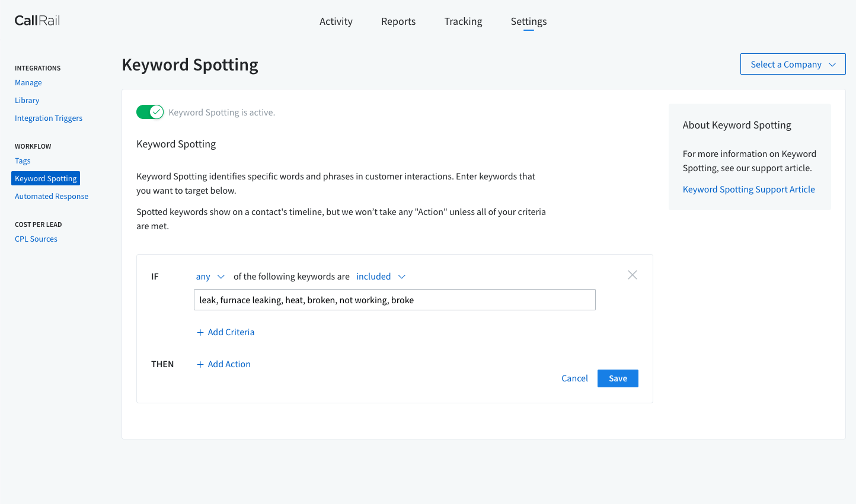Open the Tracking section

coord(463,21)
